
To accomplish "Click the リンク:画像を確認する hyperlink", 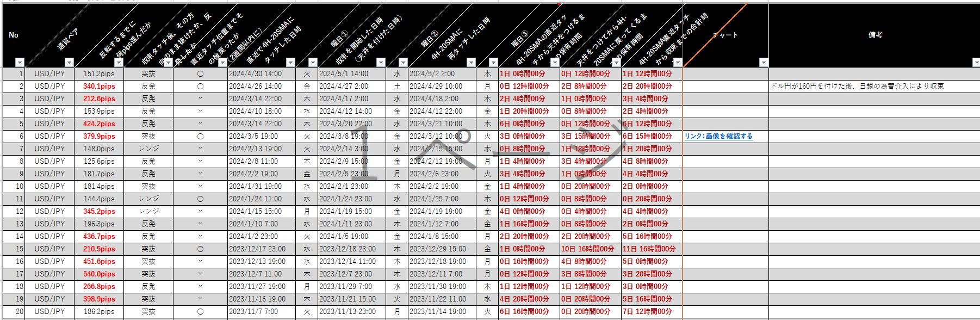I will point(718,137).
